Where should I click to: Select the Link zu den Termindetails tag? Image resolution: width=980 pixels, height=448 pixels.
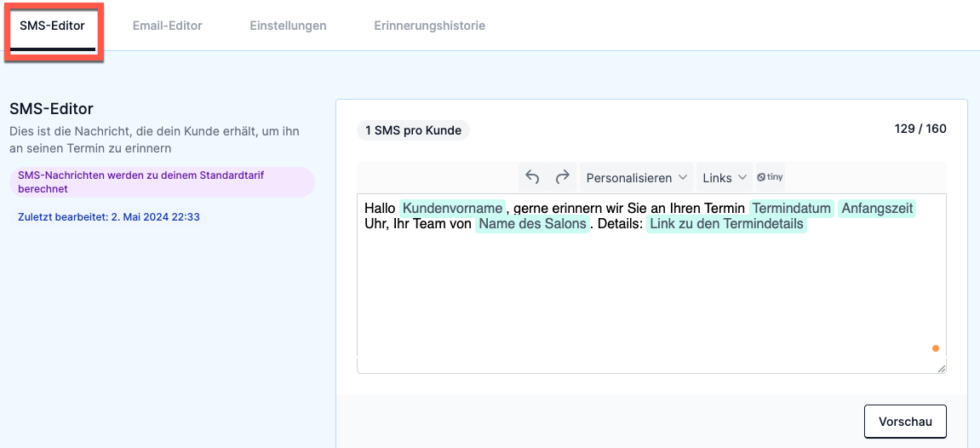727,224
